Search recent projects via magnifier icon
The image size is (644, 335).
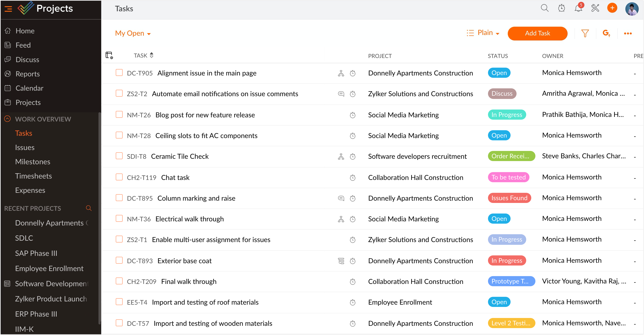pyautogui.click(x=89, y=208)
